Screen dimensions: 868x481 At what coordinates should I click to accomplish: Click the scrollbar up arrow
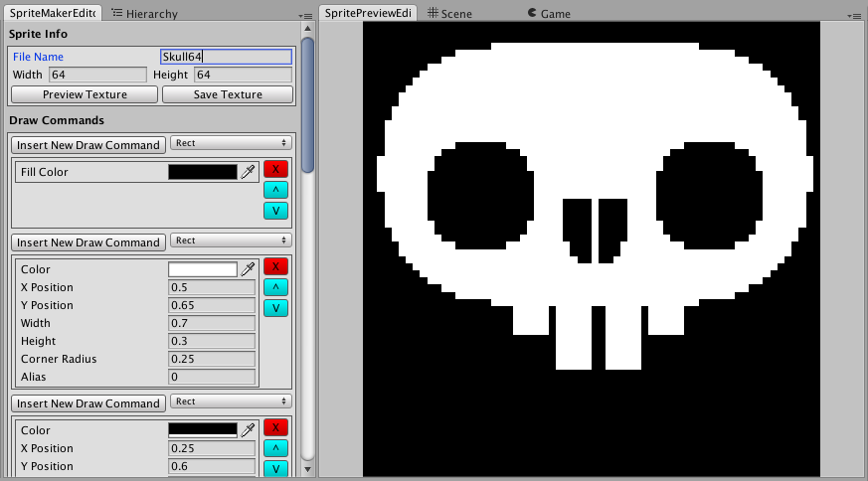click(308, 28)
